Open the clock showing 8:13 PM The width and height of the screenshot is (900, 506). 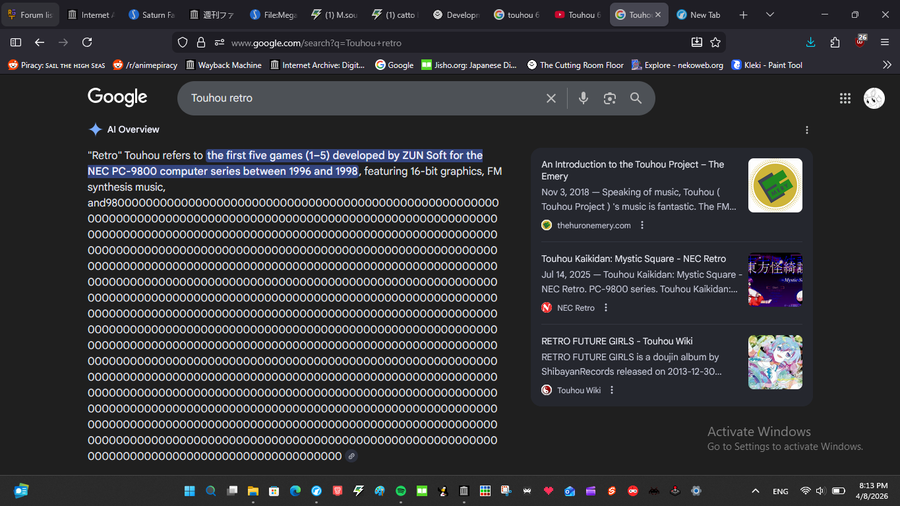point(872,491)
